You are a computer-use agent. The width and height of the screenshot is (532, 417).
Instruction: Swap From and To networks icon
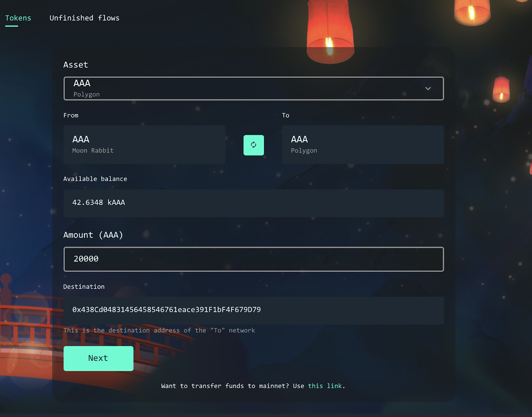pos(254,145)
